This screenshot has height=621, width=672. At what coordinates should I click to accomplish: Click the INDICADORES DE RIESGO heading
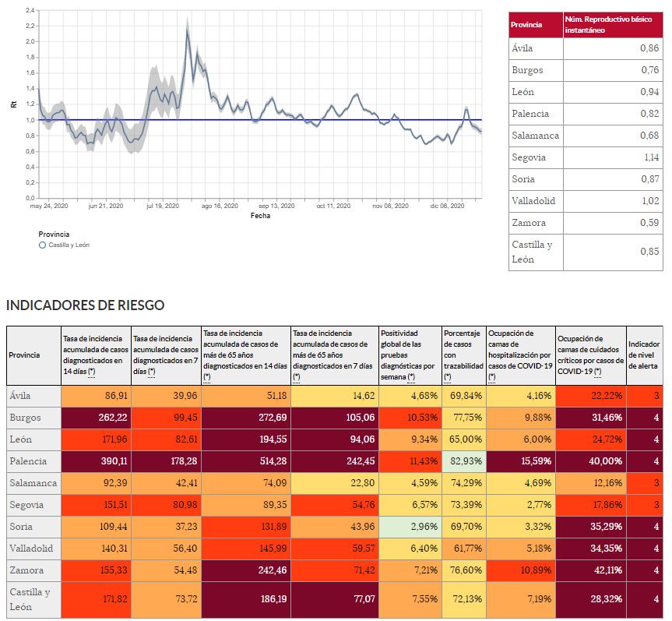click(x=85, y=305)
